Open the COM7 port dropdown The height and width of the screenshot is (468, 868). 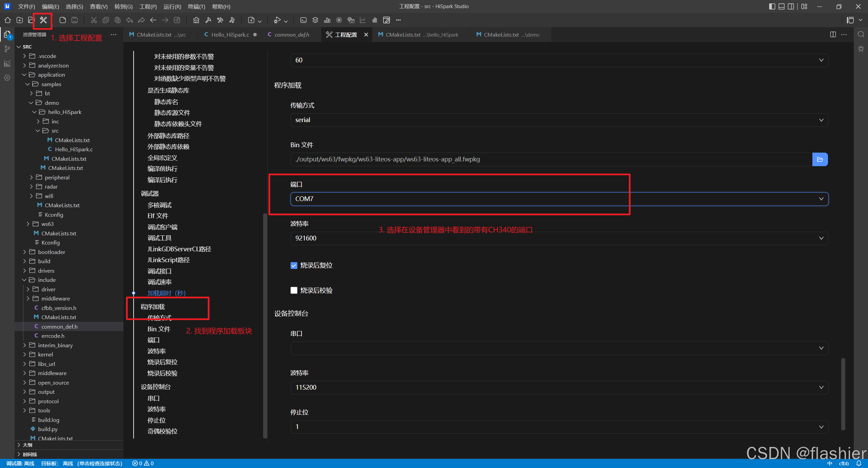pos(559,199)
